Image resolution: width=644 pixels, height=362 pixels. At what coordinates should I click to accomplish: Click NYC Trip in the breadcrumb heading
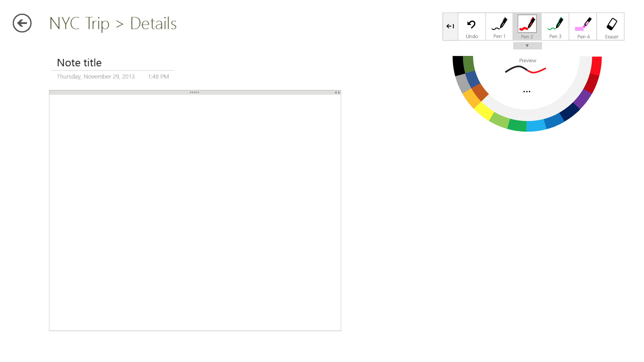[x=79, y=23]
